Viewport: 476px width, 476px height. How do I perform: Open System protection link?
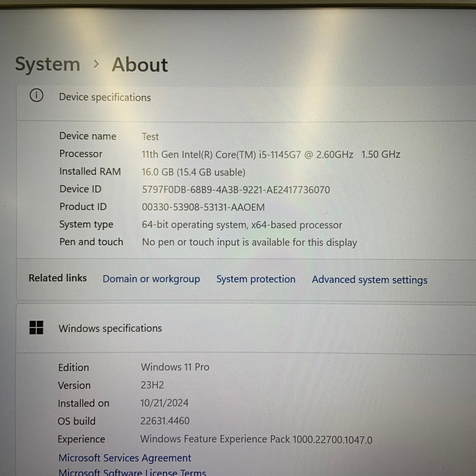pyautogui.click(x=256, y=279)
